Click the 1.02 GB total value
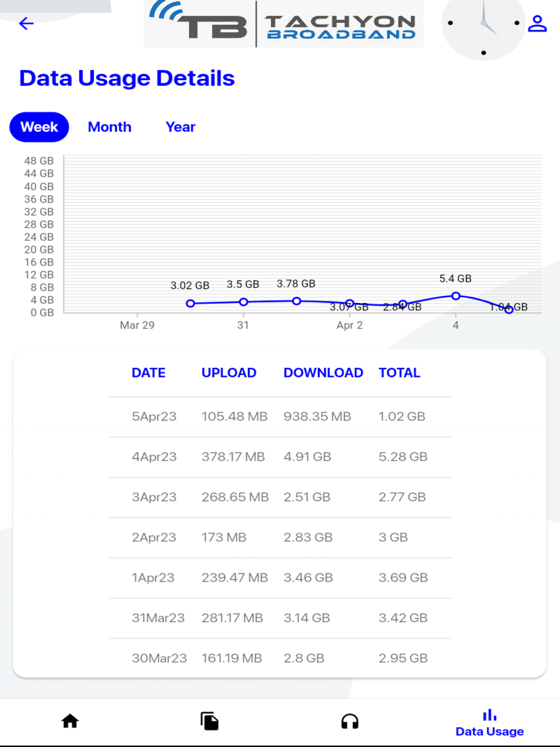Image resolution: width=560 pixels, height=747 pixels. pyautogui.click(x=402, y=417)
